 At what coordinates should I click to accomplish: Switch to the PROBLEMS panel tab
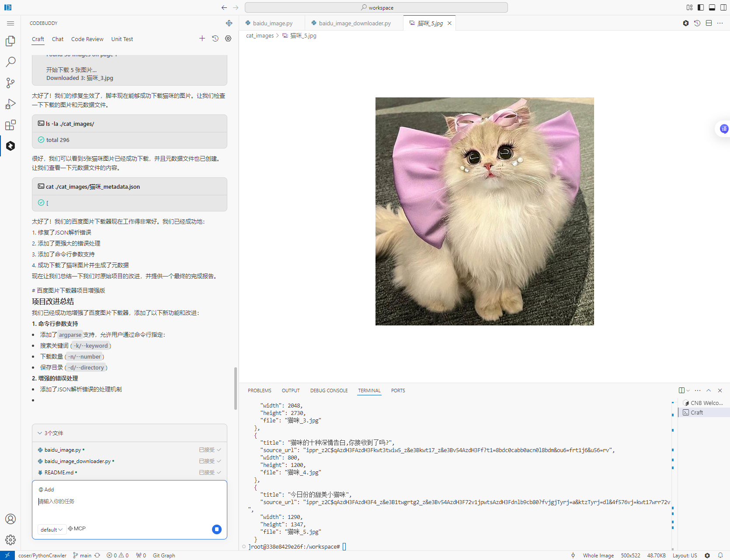click(260, 391)
